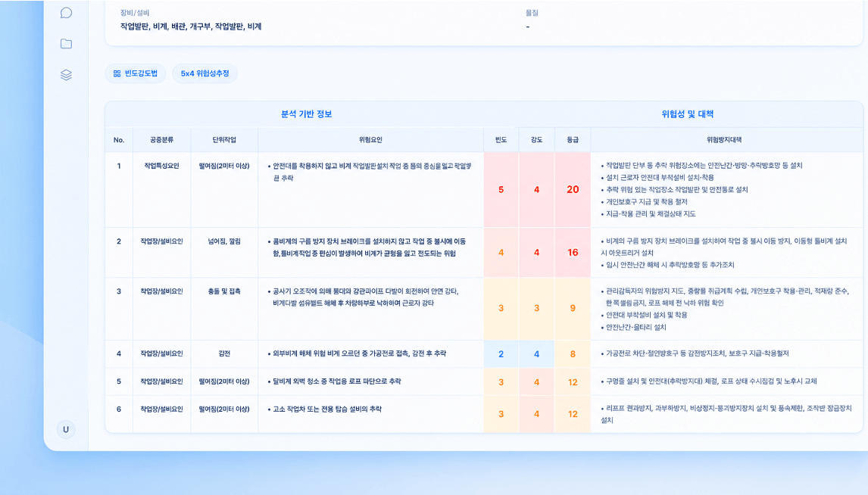Click the 강도 column header

[536, 140]
